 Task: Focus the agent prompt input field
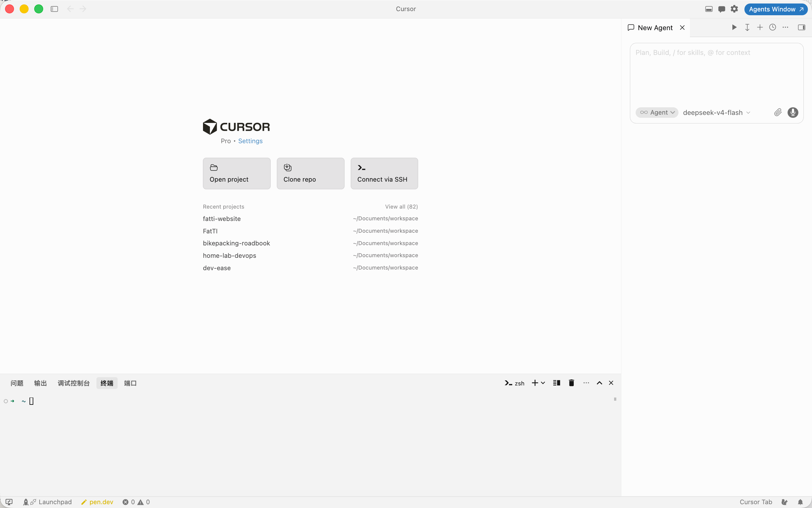pyautogui.click(x=717, y=73)
